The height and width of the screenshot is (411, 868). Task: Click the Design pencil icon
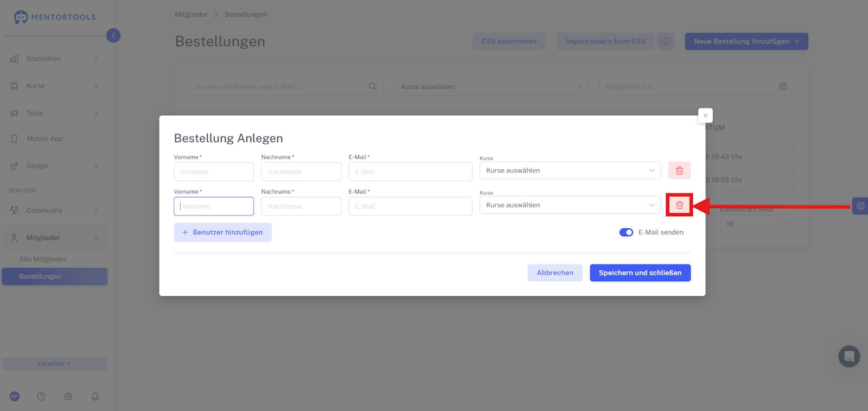pyautogui.click(x=14, y=166)
